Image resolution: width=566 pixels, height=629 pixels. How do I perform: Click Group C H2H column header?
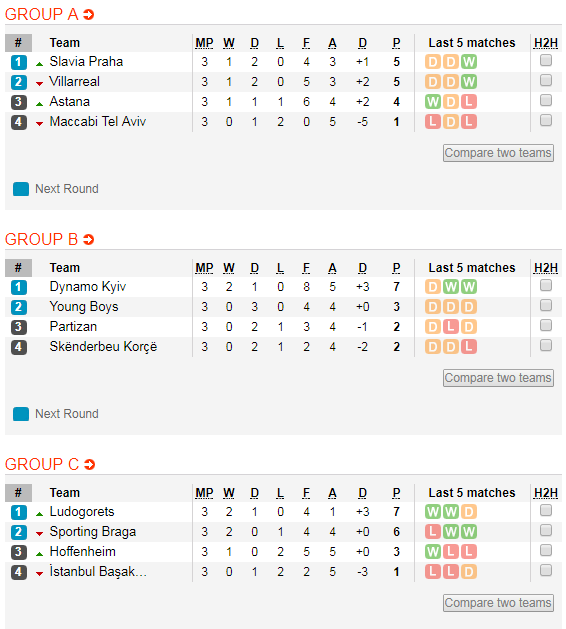click(x=546, y=493)
